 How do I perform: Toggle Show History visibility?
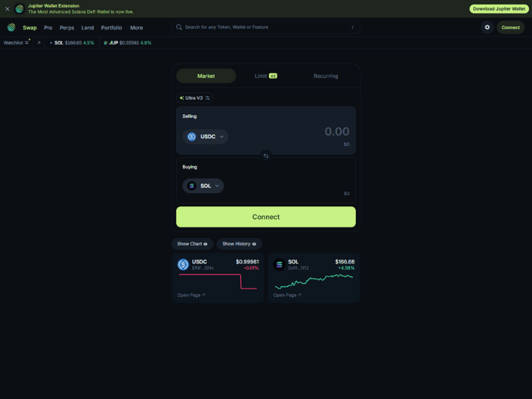tap(239, 244)
